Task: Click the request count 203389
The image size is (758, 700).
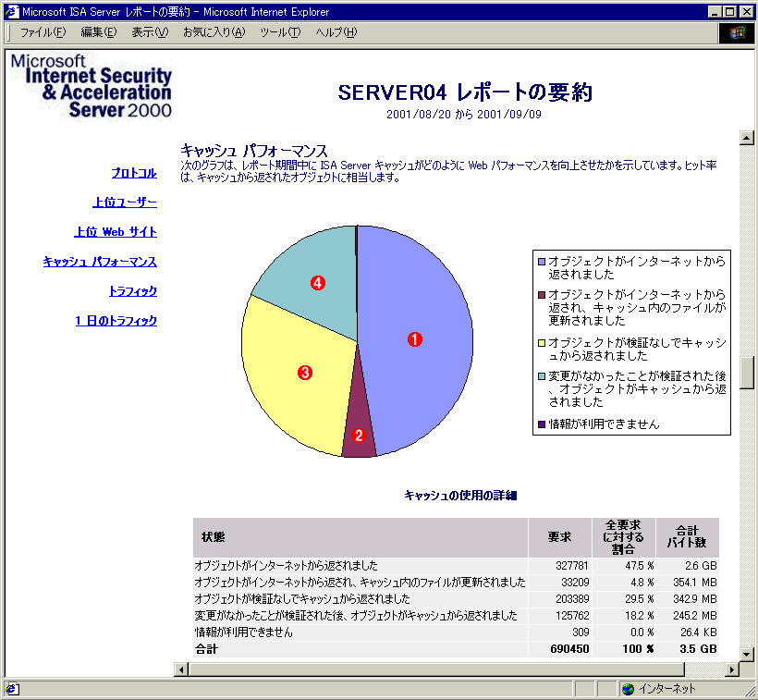Action: 572,599
